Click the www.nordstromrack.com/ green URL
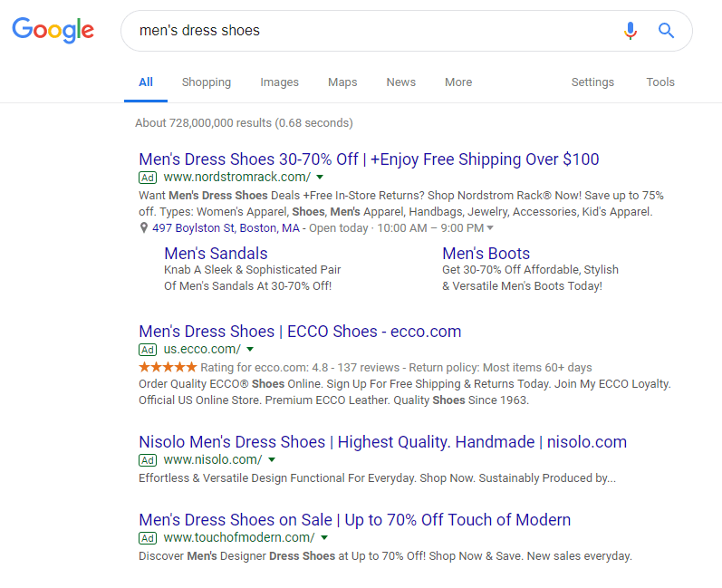This screenshot has width=722, height=588. [x=237, y=178]
